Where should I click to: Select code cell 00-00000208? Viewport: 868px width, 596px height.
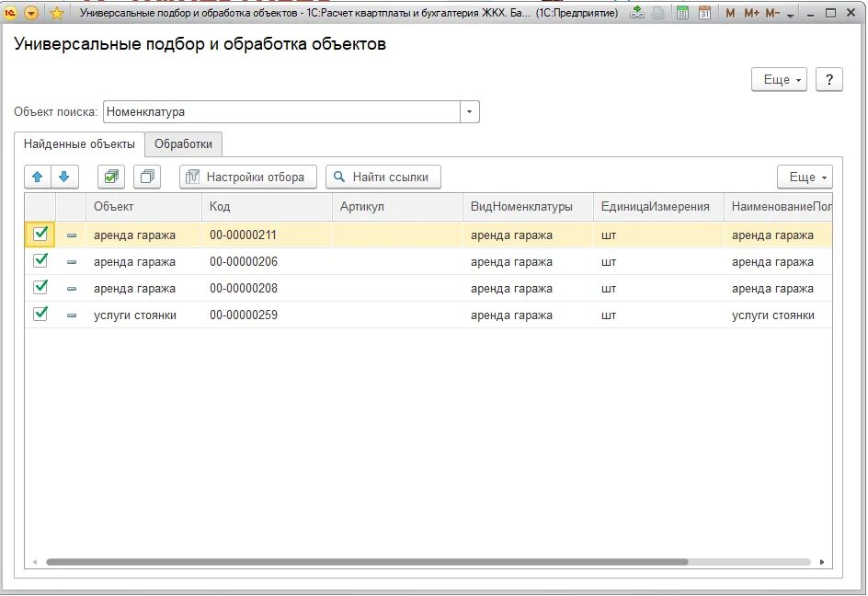tap(267, 288)
